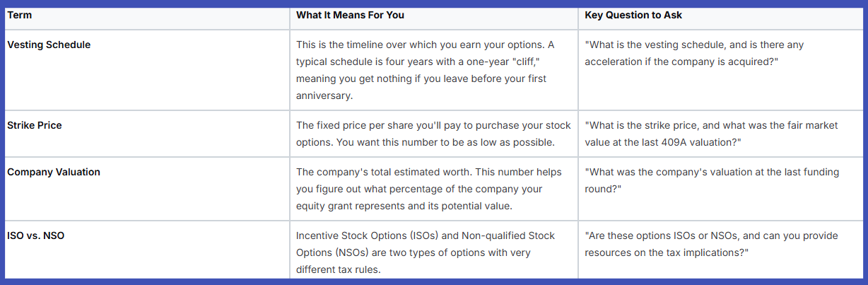Click the 'Key Question to Ask' header
The image size is (868, 285).
[633, 15]
